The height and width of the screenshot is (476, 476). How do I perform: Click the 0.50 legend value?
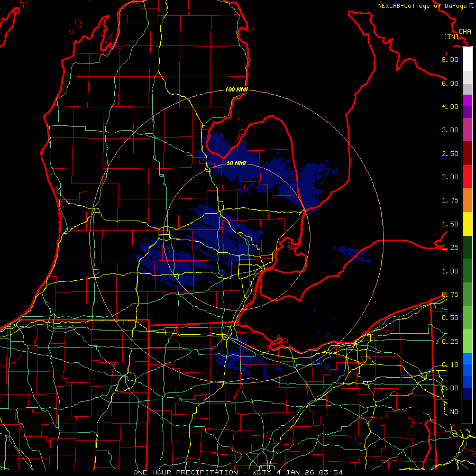coord(450,318)
